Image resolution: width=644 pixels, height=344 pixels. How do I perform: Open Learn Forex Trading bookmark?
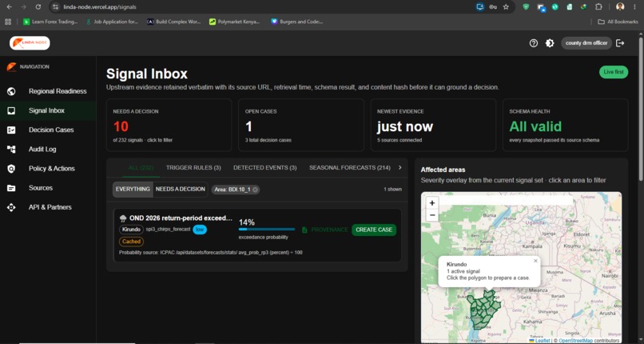50,22
